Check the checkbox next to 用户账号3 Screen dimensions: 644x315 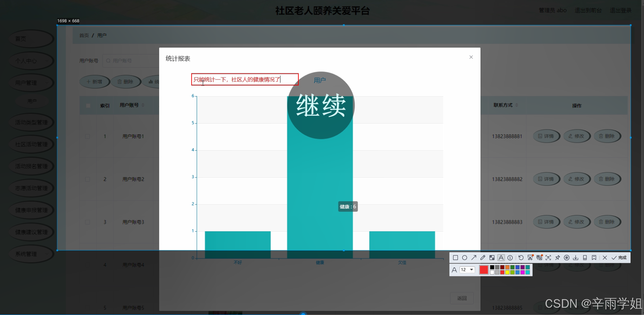[88, 222]
